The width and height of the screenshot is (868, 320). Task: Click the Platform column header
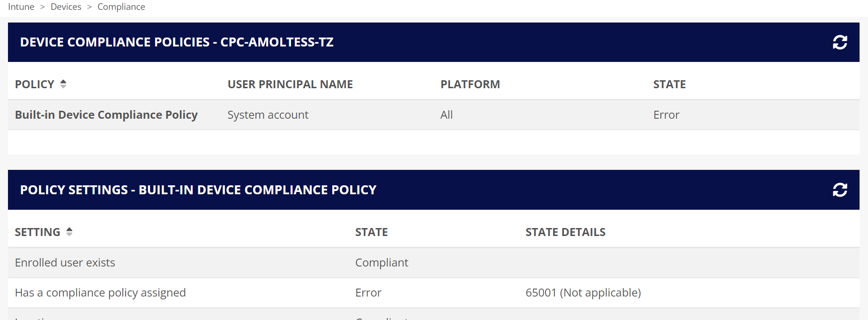point(470,84)
